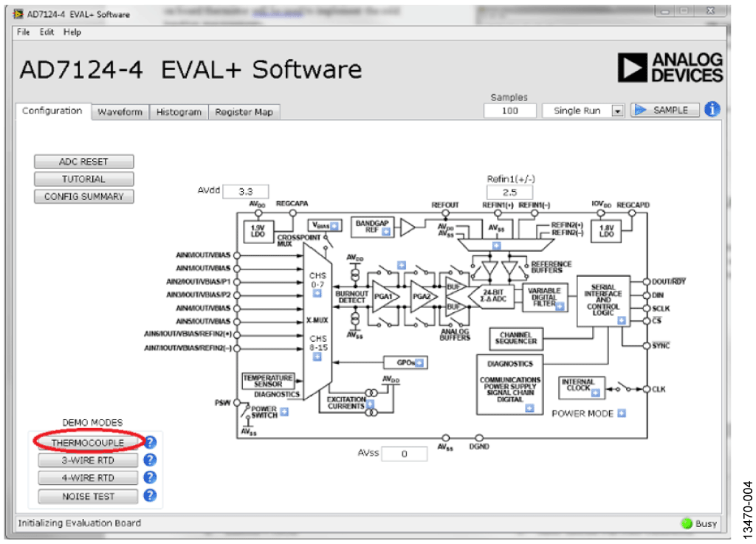Switch to the Register Map tab

(x=244, y=111)
